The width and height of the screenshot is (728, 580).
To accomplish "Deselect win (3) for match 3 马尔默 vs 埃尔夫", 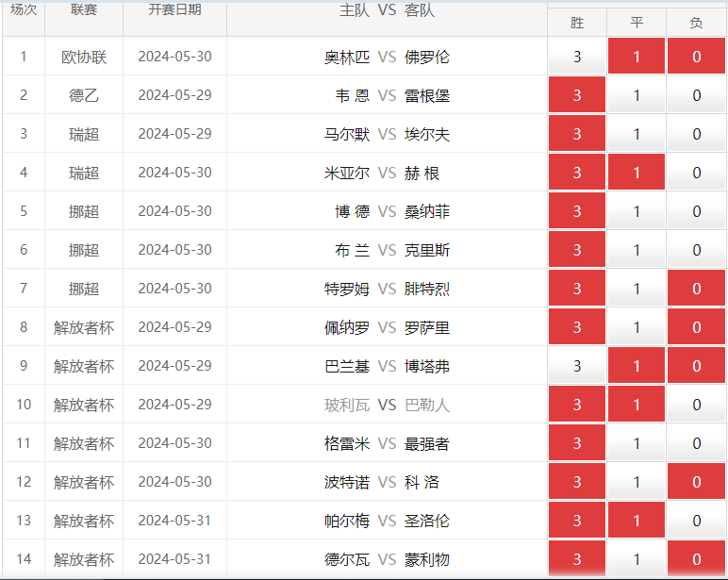I will 577,134.
